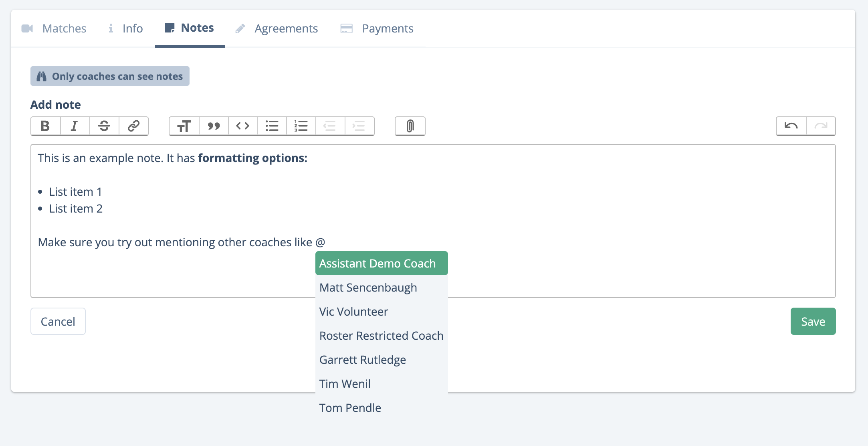Apply italic formatting

(x=75, y=126)
